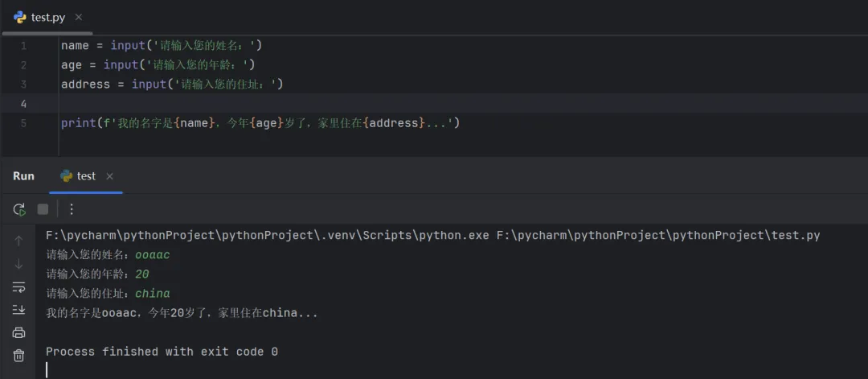Click line number 5 in the gutter
Image resolution: width=868 pixels, height=379 pixels.
coord(23,123)
